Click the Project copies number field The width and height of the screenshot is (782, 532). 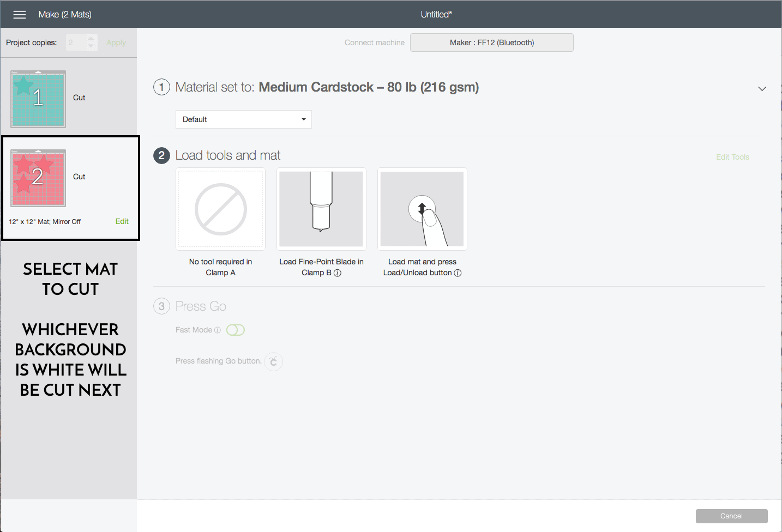pos(76,43)
